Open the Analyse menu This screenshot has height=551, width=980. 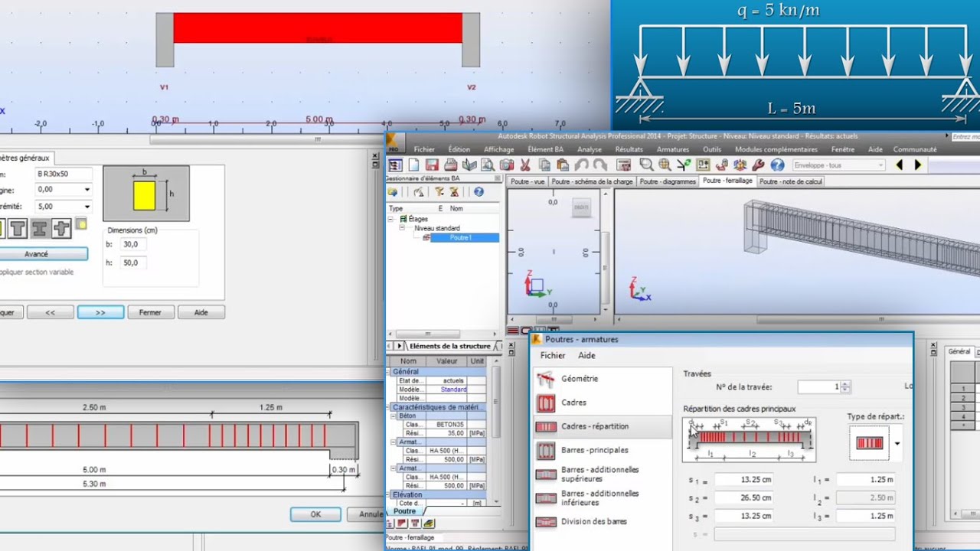[x=590, y=150]
